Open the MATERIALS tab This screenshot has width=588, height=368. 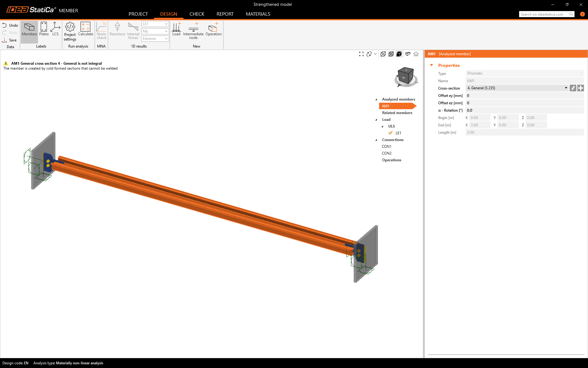(x=258, y=14)
